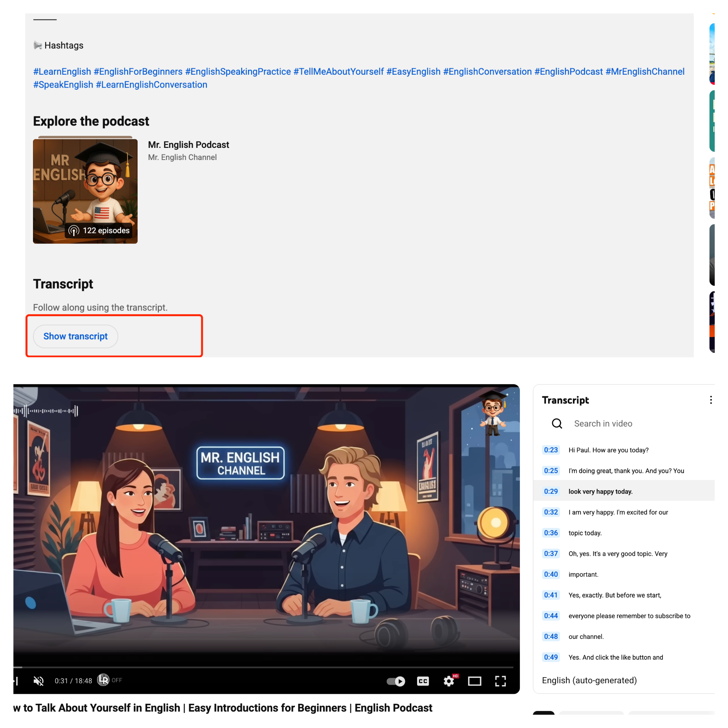Screen dimensions: 728x728
Task: Open the #TellMeAboutYourself hashtag
Action: pos(339,72)
